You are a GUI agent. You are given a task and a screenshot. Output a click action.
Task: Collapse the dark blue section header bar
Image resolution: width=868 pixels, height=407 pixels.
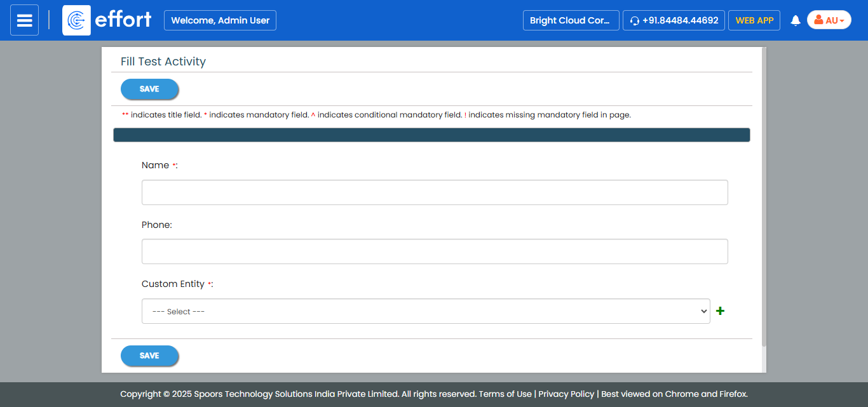(x=431, y=135)
